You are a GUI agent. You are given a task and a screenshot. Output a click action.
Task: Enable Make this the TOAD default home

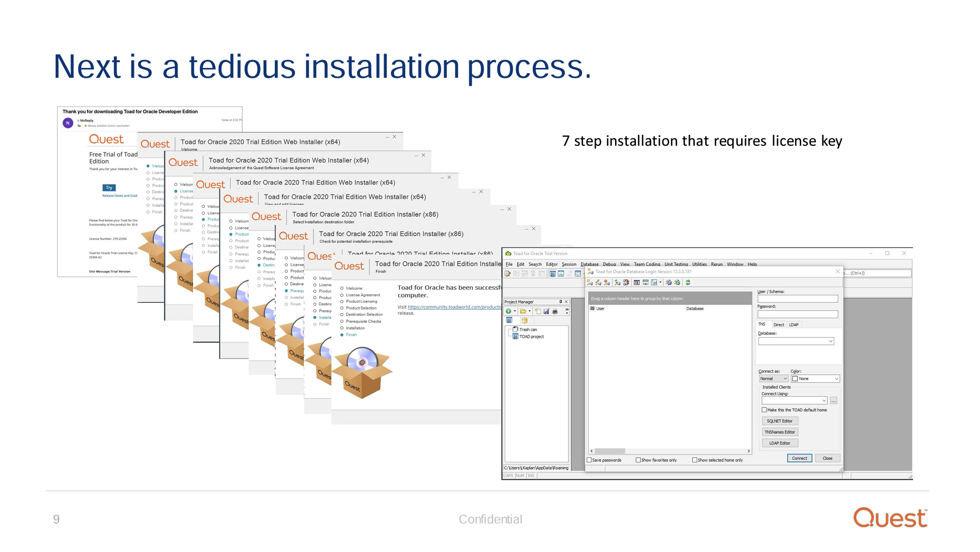click(x=764, y=410)
